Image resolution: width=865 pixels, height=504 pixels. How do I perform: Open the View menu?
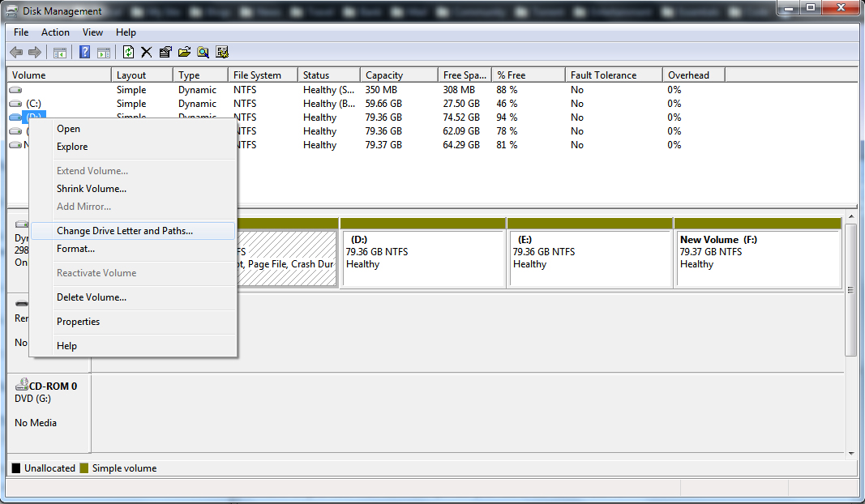click(x=92, y=32)
